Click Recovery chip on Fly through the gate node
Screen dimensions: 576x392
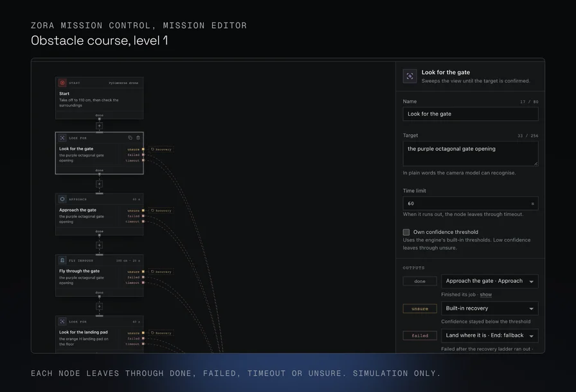161,272
